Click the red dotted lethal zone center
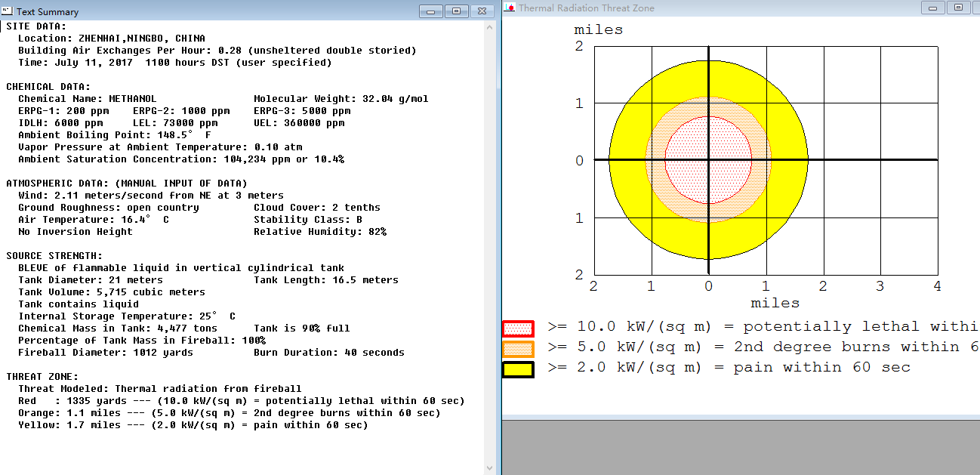 [x=708, y=160]
